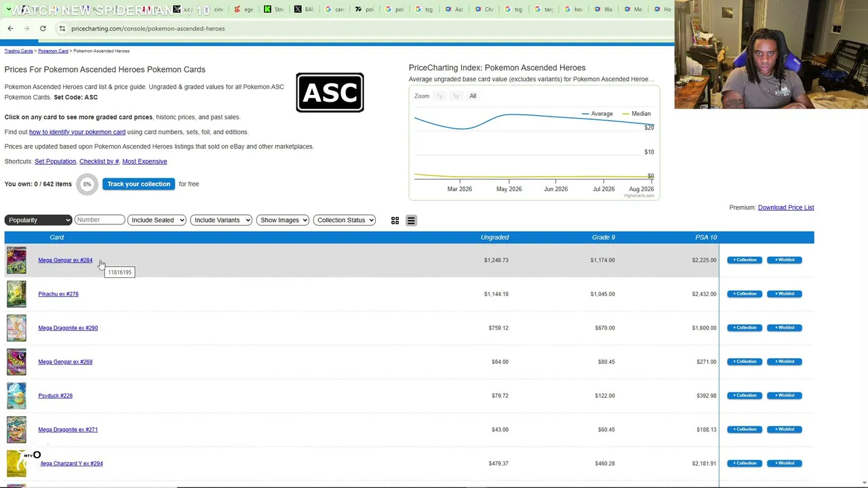This screenshot has height=488, width=868.
Task: Sort table by PSA 10 column header
Action: (x=706, y=237)
